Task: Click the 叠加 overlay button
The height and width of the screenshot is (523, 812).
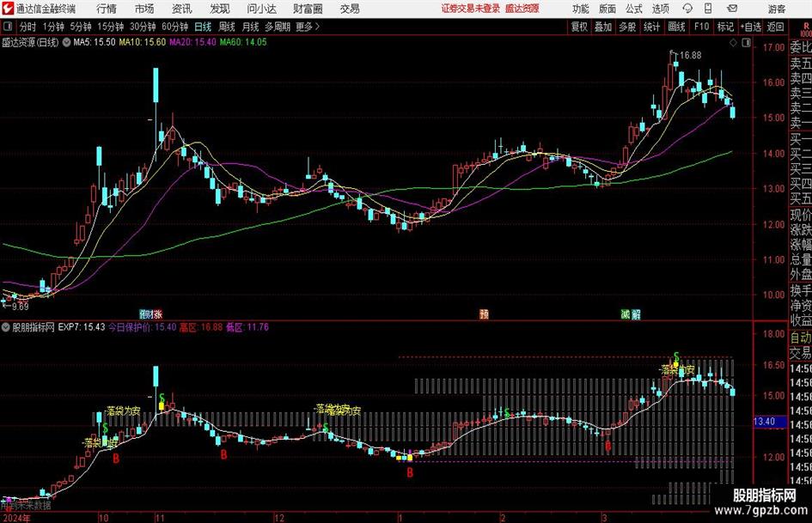Action: click(x=603, y=27)
